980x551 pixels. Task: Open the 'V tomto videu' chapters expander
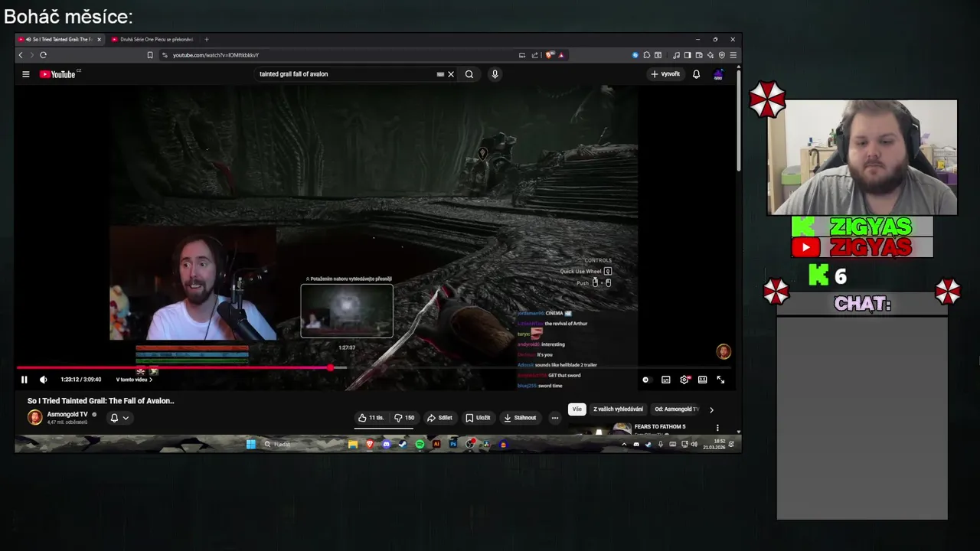134,380
